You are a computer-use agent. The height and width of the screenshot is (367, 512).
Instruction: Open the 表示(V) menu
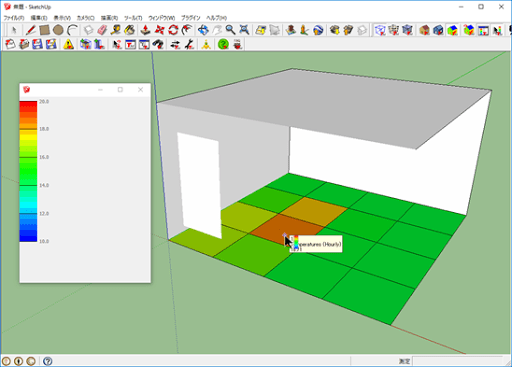click(x=62, y=18)
